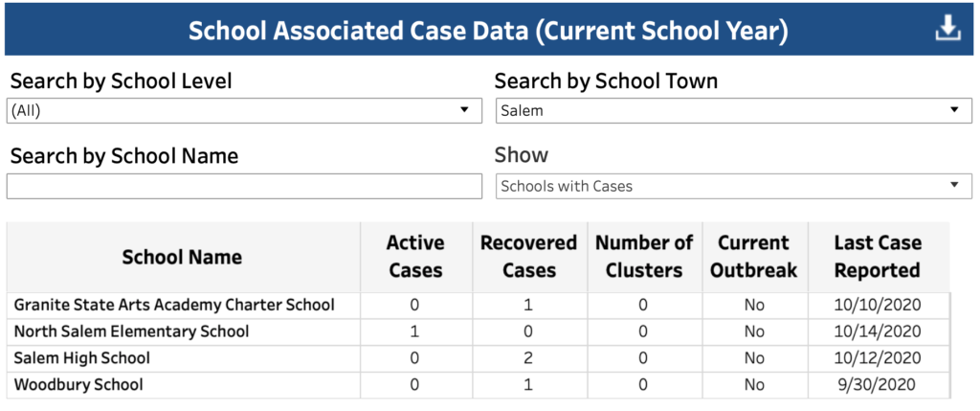Click the Current Outbreak column header

754,257
